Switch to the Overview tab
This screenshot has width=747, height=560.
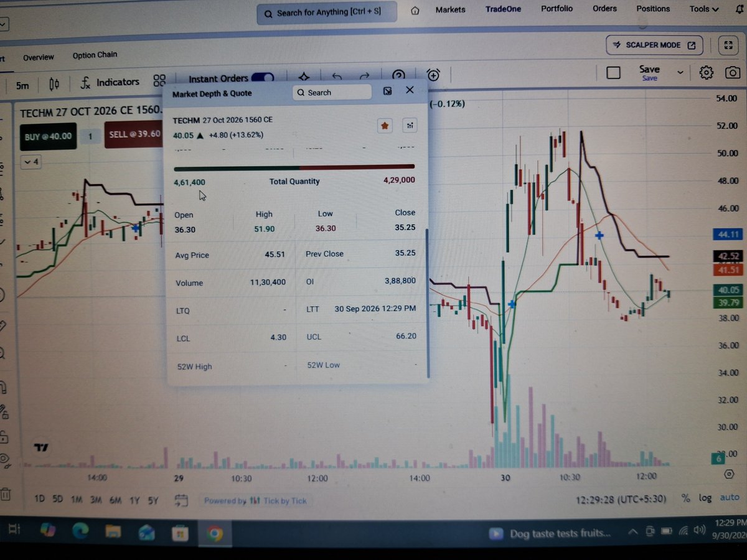tap(39, 57)
